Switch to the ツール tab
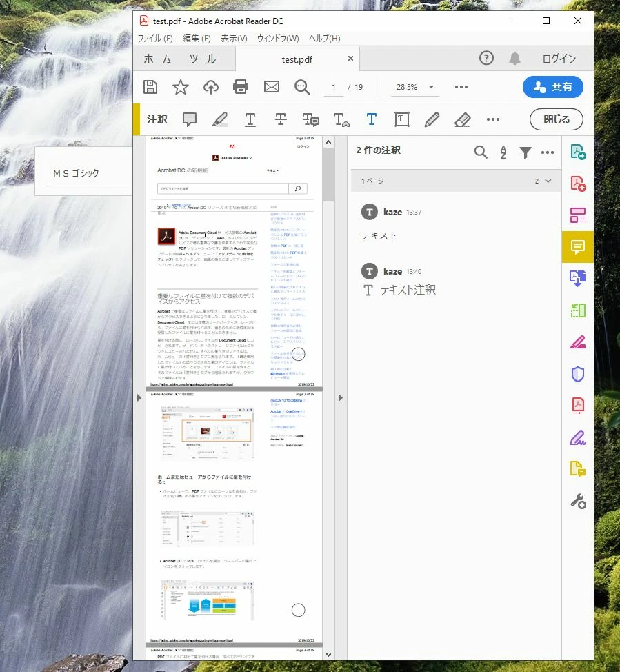Screen dimensions: 620x672 click(x=203, y=59)
